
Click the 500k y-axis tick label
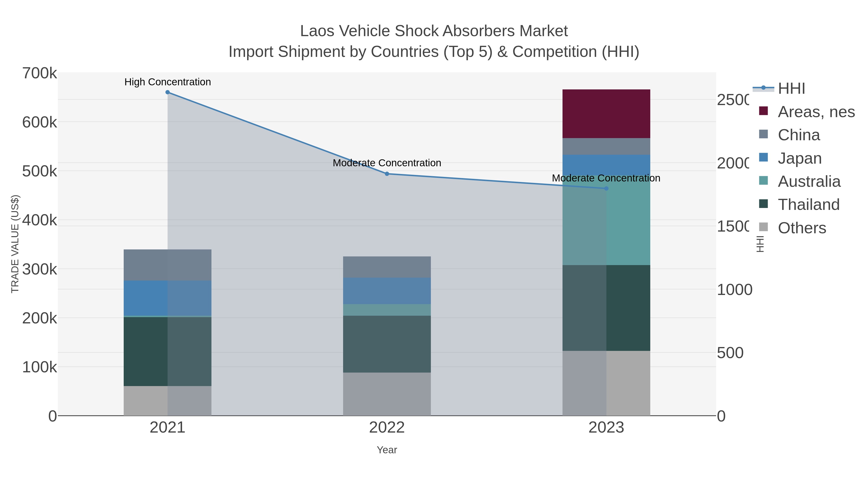tap(40, 171)
